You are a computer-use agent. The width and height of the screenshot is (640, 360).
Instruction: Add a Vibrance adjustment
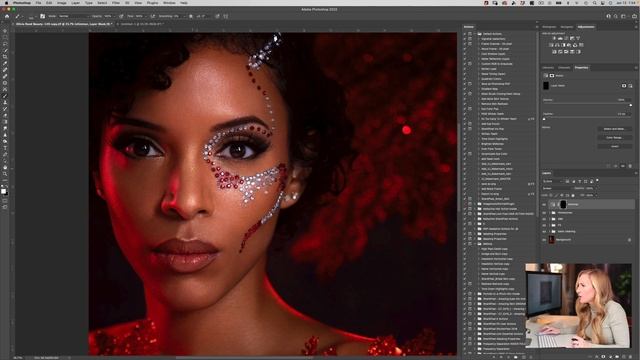(x=578, y=38)
